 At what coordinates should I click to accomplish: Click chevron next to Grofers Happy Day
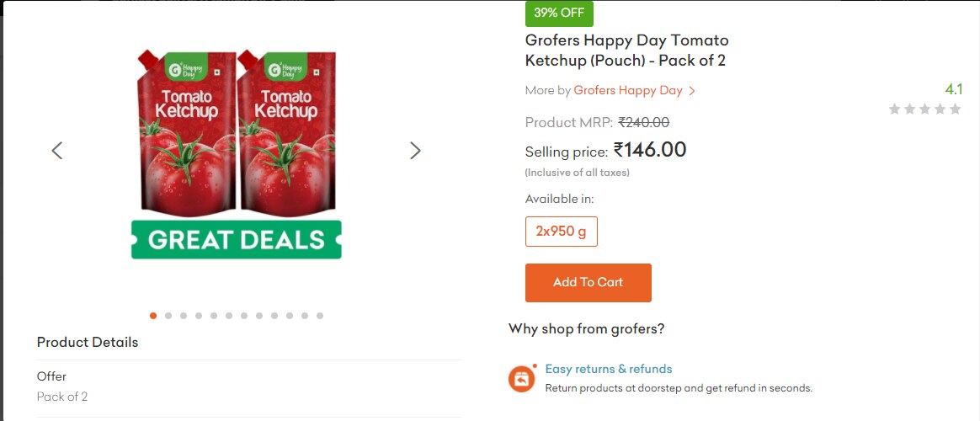[x=692, y=91]
